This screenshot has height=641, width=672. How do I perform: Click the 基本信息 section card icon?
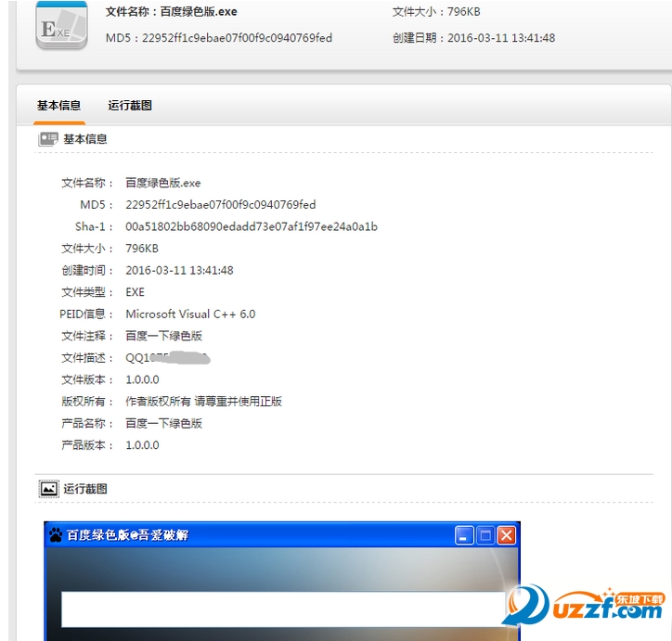click(48, 139)
